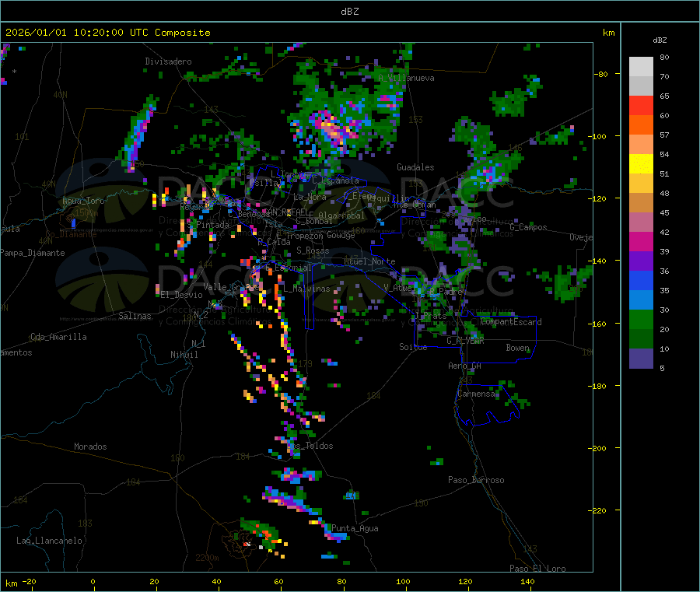Click the 0 km horizontal axis label
Image resolution: width=700 pixels, height=592 pixels.
point(93,582)
